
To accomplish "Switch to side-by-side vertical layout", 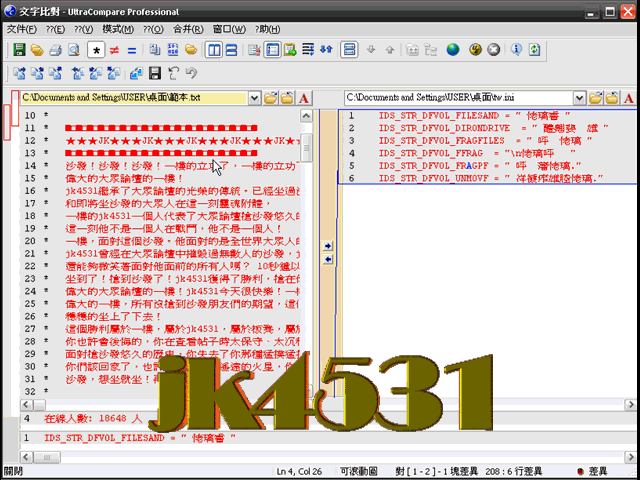I will (x=211, y=49).
